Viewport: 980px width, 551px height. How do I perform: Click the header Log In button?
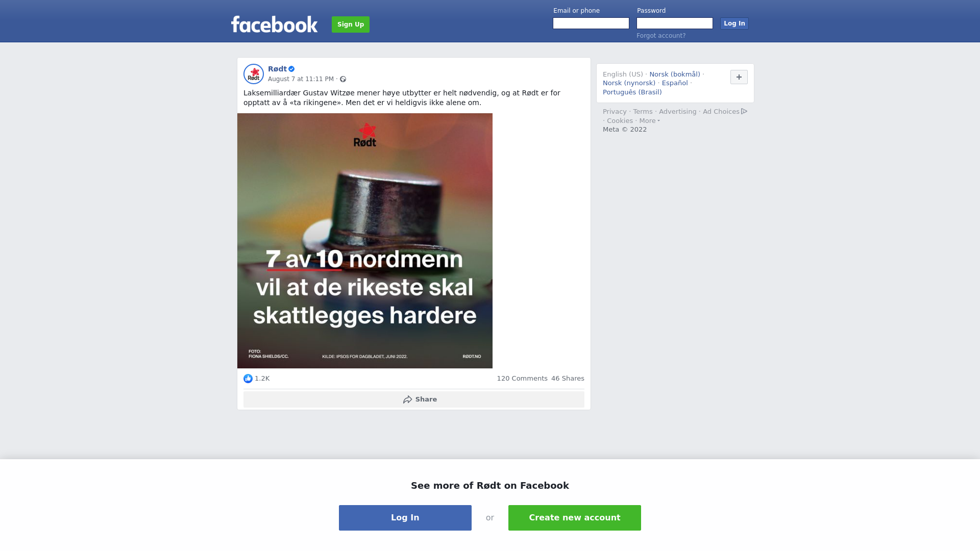click(x=734, y=23)
